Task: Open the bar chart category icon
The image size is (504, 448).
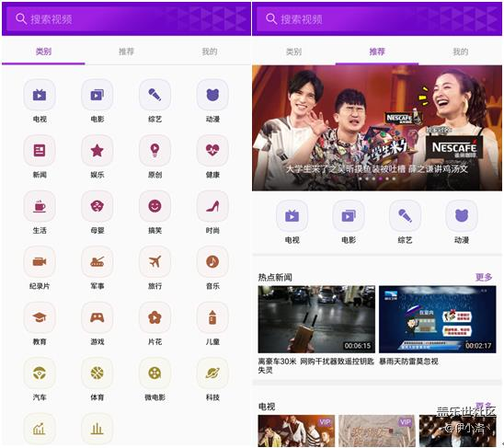Action: tap(97, 429)
